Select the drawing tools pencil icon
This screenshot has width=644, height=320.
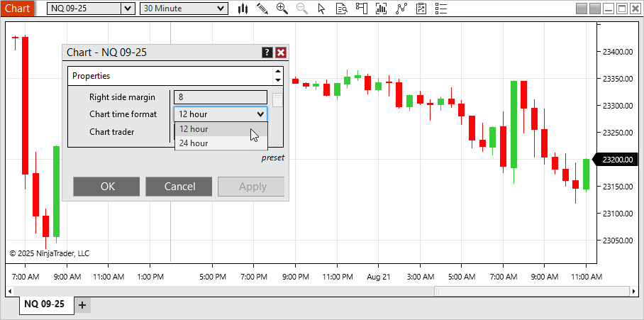(x=262, y=9)
